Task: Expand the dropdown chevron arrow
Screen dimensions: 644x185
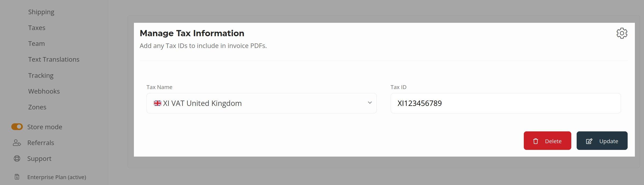Action: [x=369, y=103]
